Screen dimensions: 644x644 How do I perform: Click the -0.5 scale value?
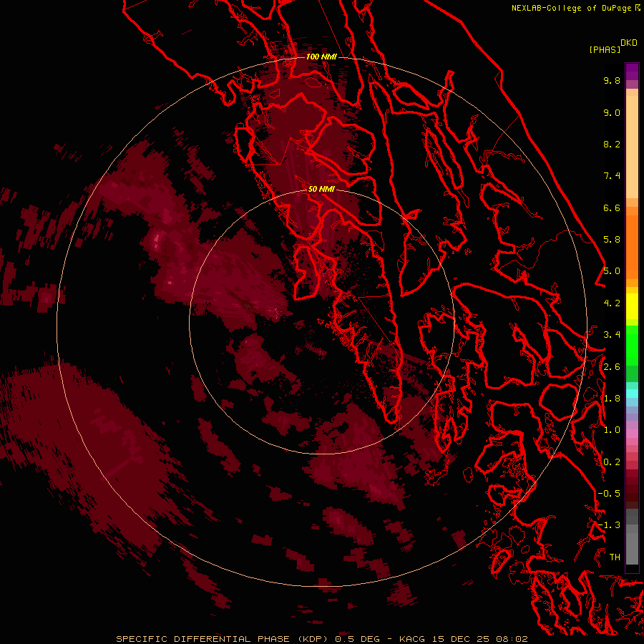pos(609,494)
